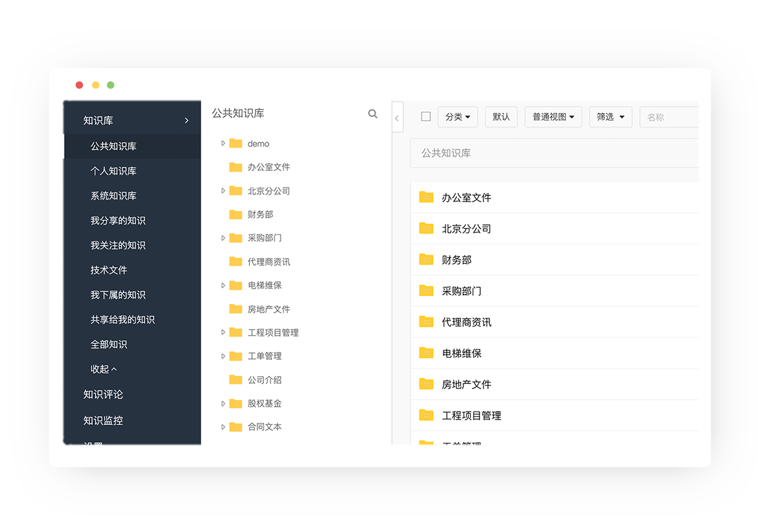Click the 公司介绍 folder icon in the tree
The height and width of the screenshot is (532, 758).
click(235, 380)
